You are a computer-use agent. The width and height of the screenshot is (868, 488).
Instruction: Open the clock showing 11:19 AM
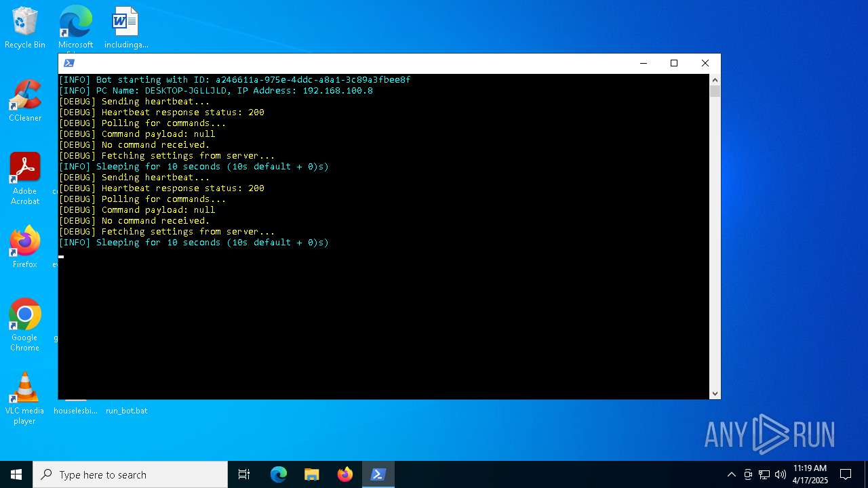pos(810,474)
